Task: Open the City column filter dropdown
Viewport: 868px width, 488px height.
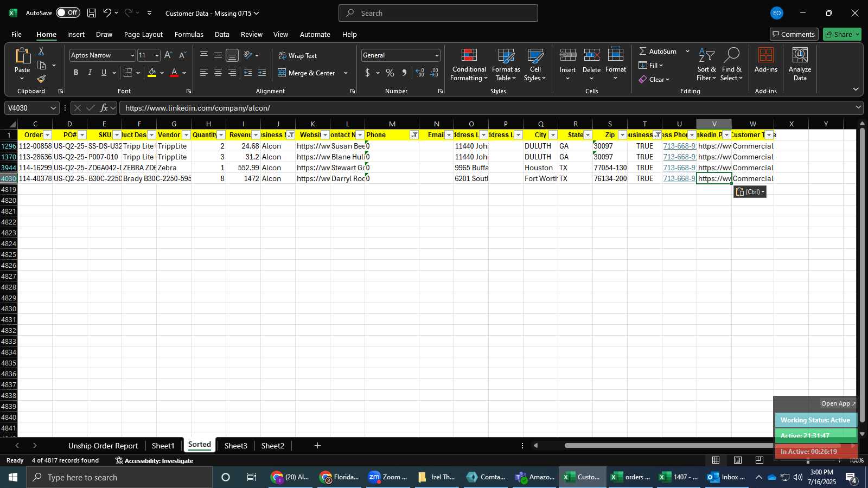Action: (553, 135)
